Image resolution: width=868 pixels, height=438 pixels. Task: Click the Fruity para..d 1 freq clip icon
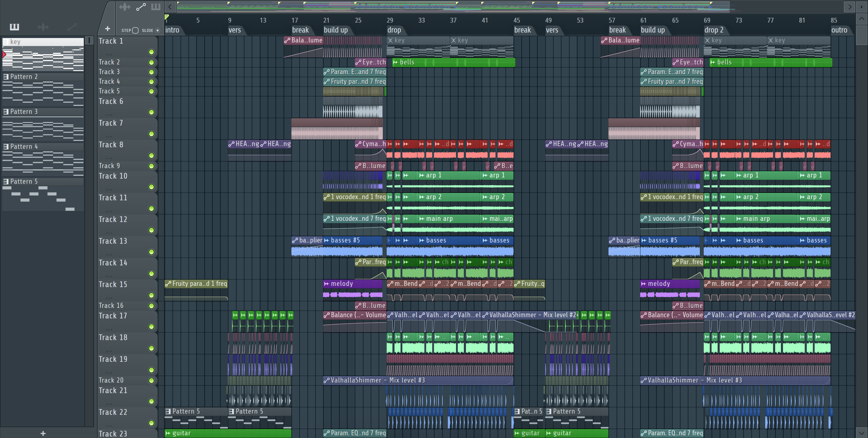pyautogui.click(x=168, y=284)
